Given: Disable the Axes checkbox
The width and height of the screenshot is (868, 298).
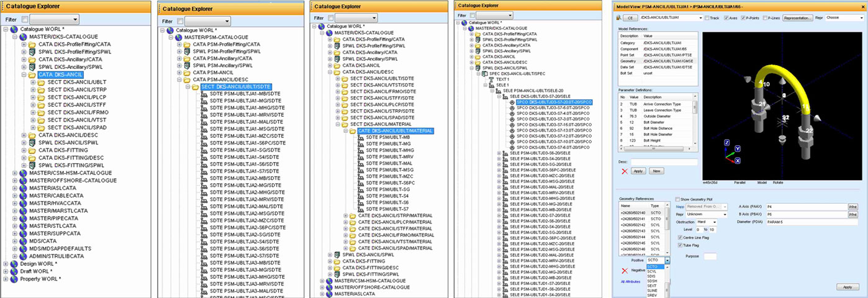Looking at the screenshot, I should click(x=726, y=18).
